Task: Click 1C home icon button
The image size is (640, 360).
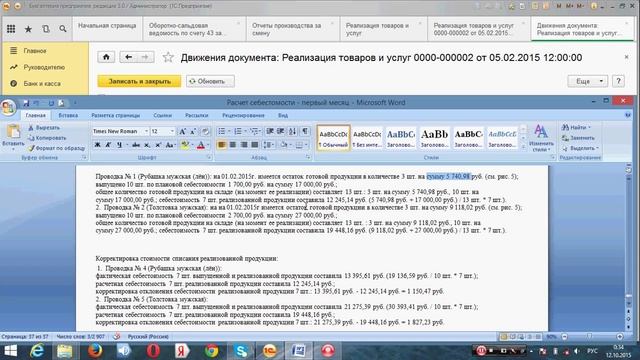Action: point(106,57)
